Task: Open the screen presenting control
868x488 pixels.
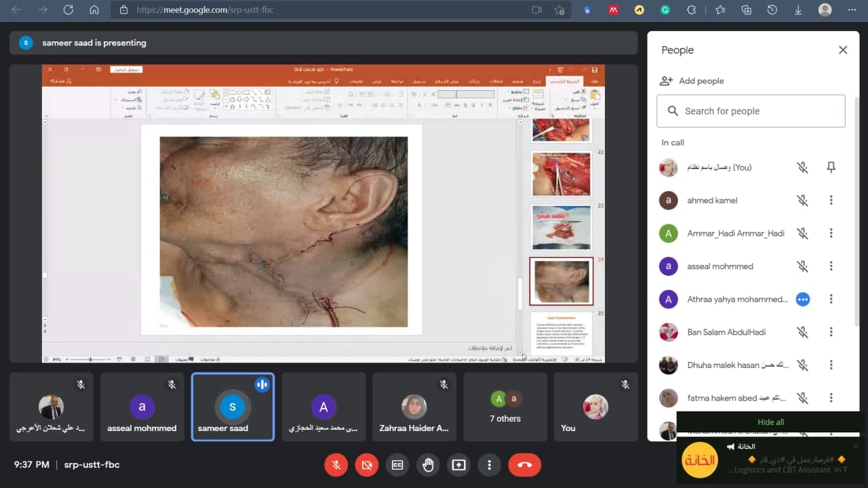Action: pyautogui.click(x=458, y=465)
